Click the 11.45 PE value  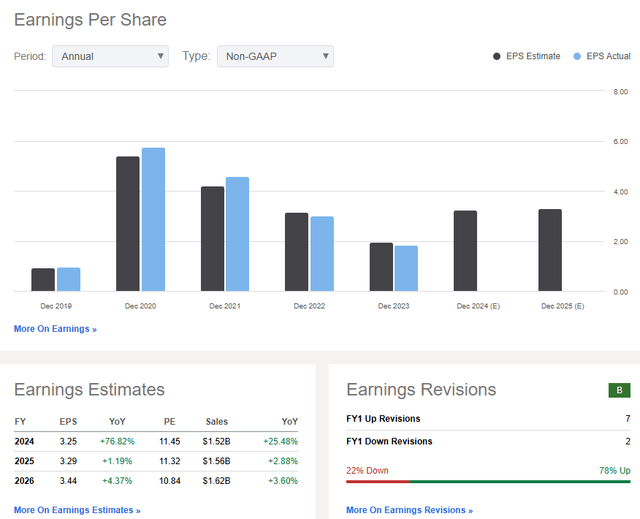click(170, 441)
